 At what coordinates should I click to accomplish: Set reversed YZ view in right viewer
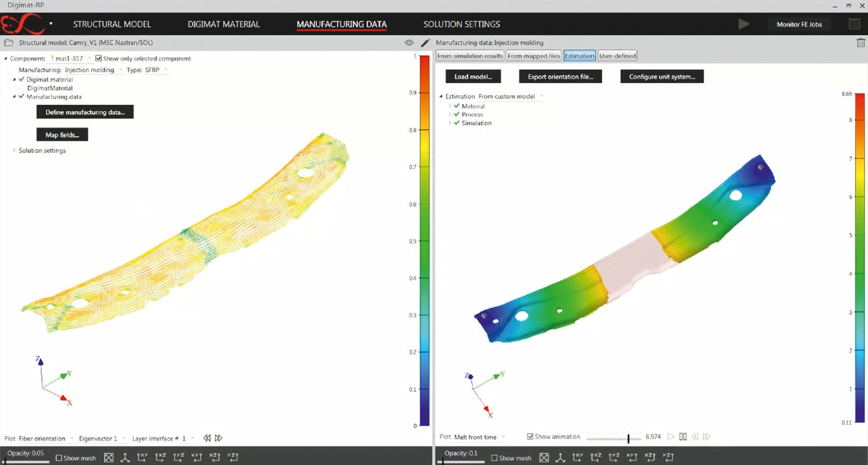click(x=668, y=457)
